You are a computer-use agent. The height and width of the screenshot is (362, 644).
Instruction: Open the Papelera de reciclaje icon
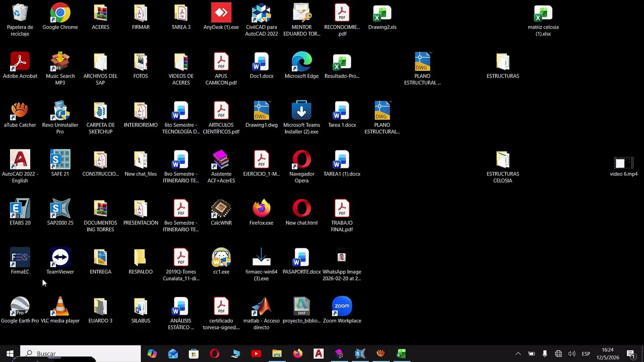click(x=20, y=20)
